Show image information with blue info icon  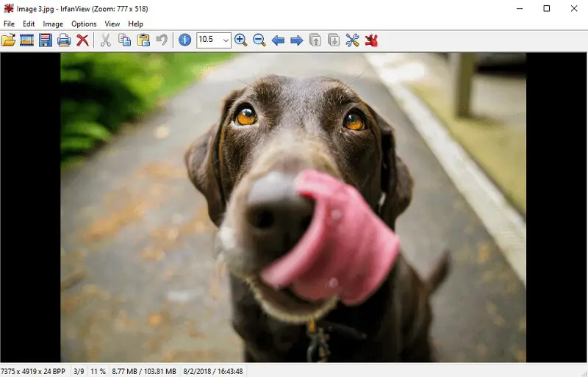pyautogui.click(x=184, y=40)
